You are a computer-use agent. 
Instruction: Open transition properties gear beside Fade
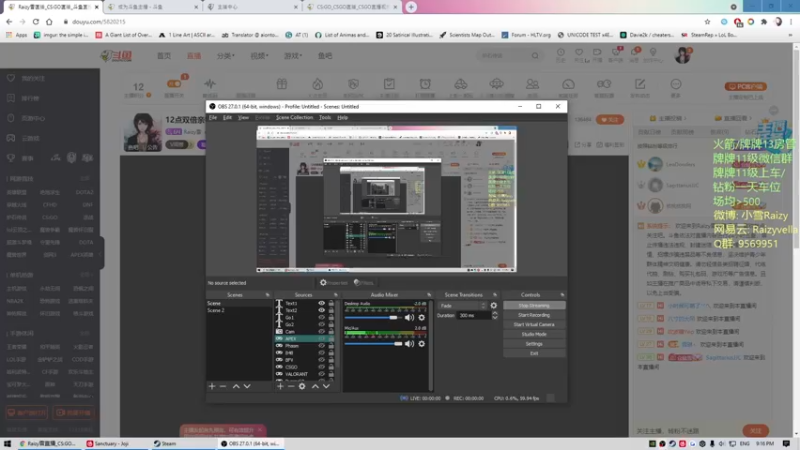click(x=493, y=306)
